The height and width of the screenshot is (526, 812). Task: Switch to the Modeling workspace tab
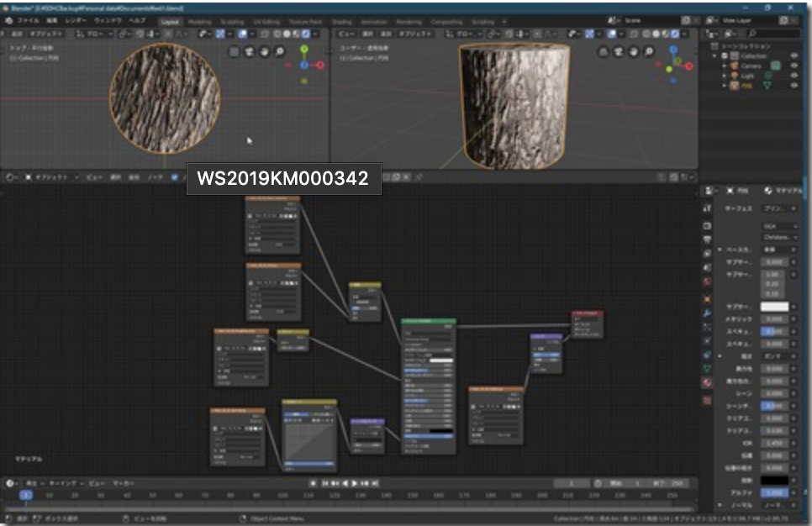(200, 21)
